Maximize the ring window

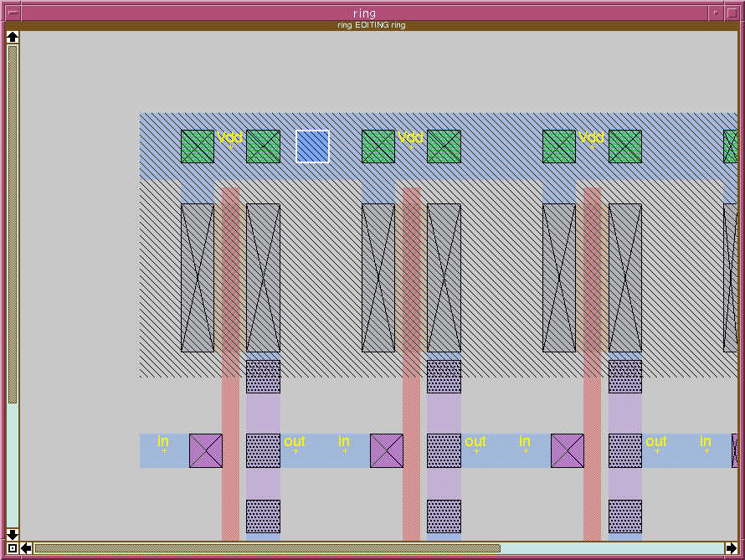click(x=732, y=13)
